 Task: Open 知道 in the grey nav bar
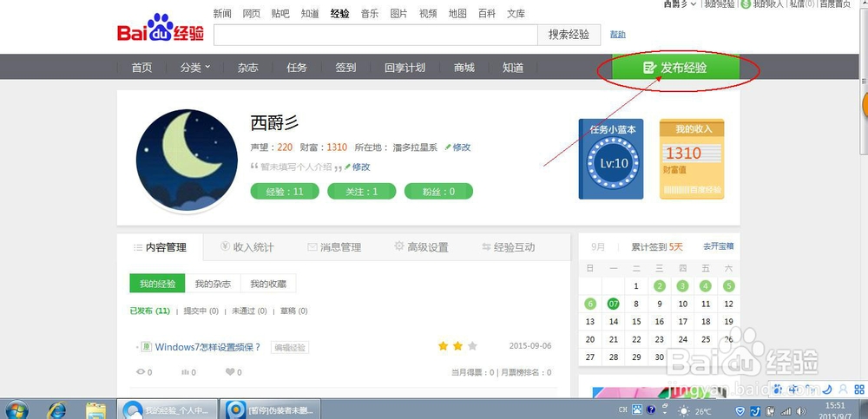[513, 68]
